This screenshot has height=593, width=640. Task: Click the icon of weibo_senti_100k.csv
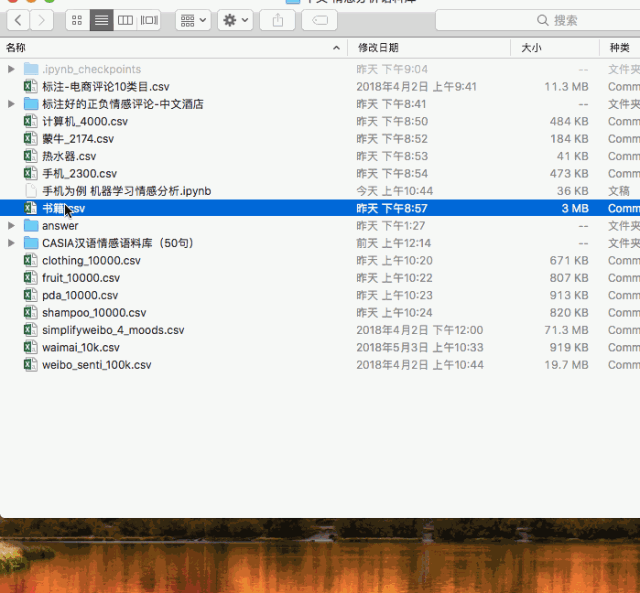pyautogui.click(x=31, y=364)
